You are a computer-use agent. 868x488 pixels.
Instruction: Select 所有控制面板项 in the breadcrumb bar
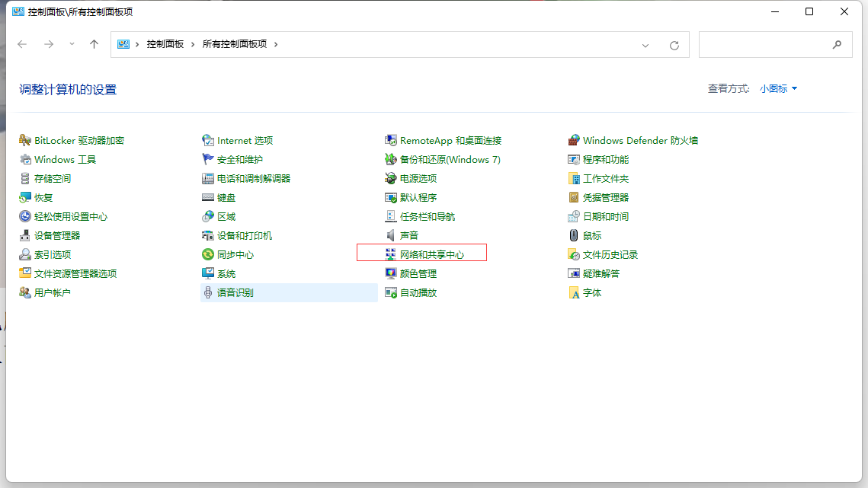pyautogui.click(x=236, y=44)
